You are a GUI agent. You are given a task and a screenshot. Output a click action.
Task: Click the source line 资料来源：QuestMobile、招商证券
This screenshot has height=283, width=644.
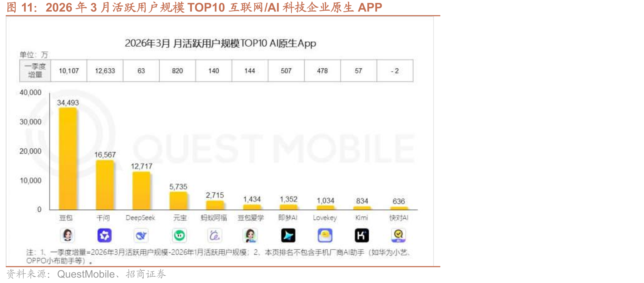click(86, 274)
